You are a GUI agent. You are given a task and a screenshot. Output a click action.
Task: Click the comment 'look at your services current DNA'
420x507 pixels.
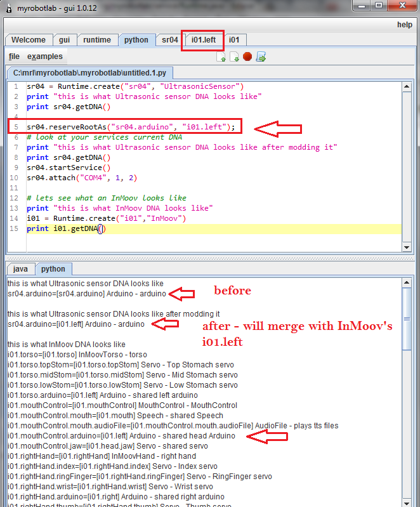click(105, 137)
